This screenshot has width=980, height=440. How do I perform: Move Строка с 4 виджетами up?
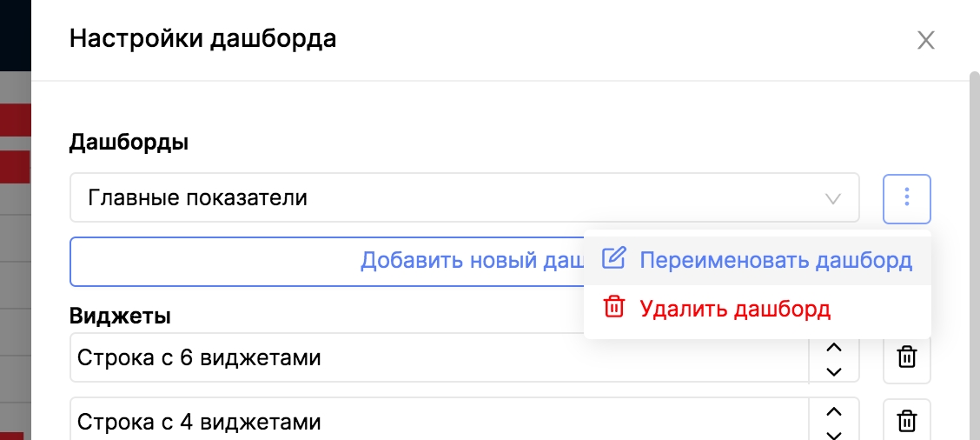(x=833, y=411)
